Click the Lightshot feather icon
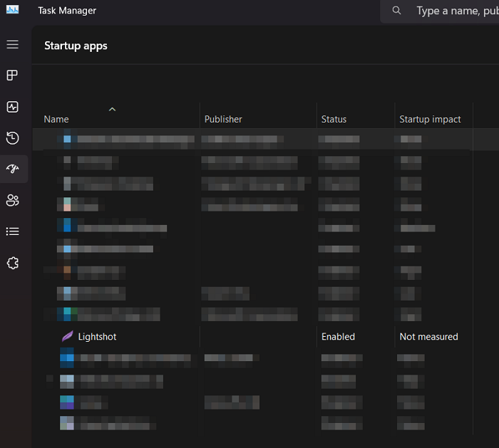The width and height of the screenshot is (499, 448). tap(68, 336)
